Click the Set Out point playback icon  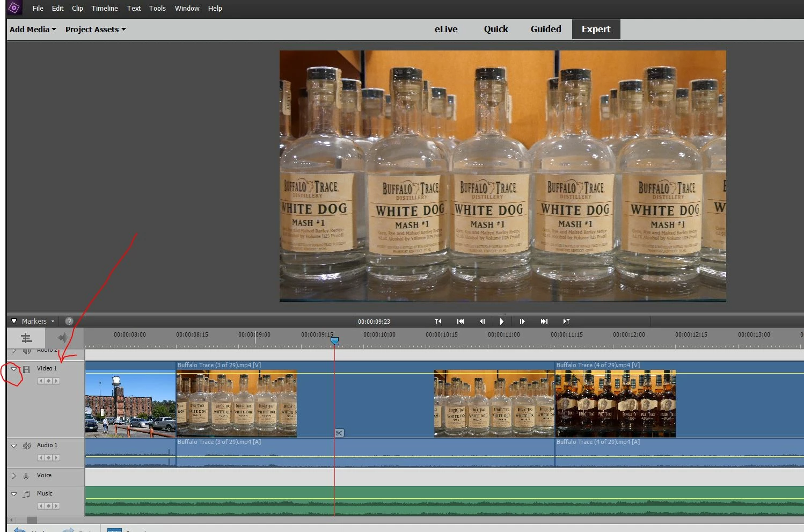click(566, 321)
